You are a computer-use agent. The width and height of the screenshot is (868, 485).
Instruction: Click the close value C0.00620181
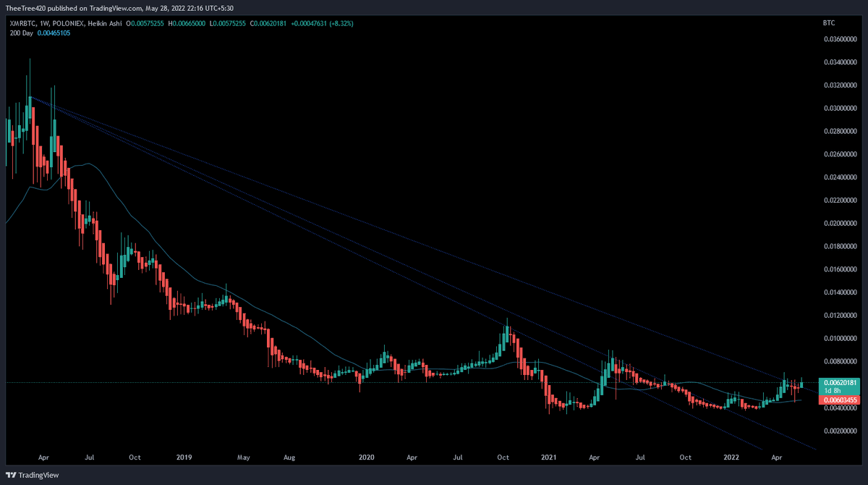tap(268, 24)
